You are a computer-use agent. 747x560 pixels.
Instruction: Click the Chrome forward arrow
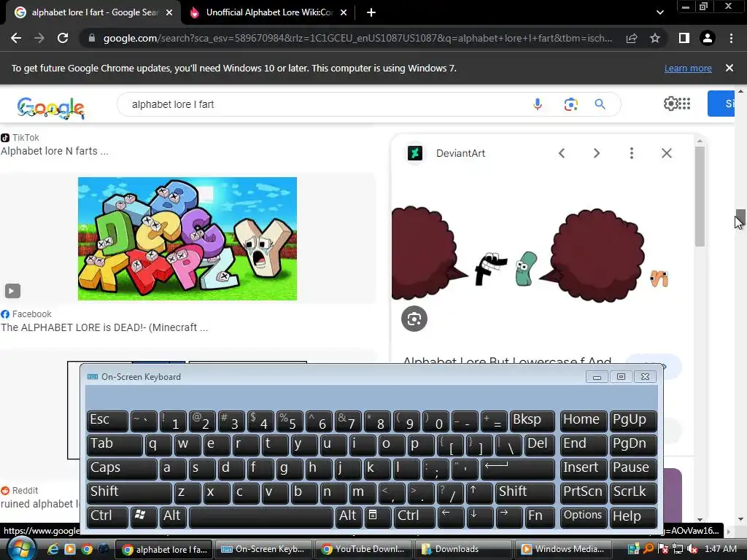click(39, 38)
